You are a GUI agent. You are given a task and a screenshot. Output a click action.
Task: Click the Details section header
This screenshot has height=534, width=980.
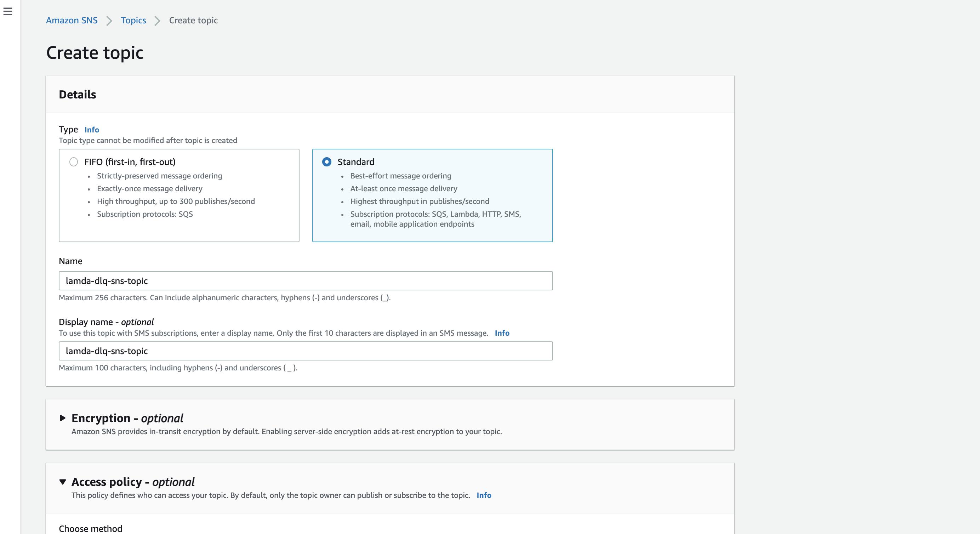pos(77,94)
